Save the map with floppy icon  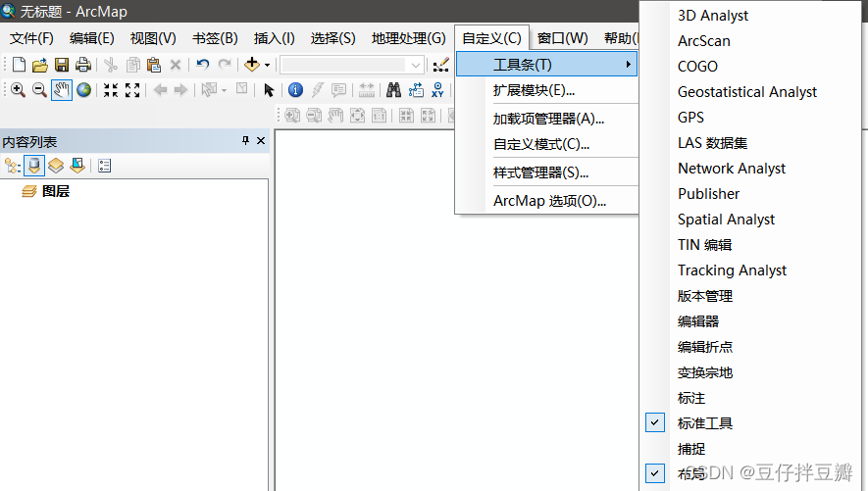coord(62,66)
